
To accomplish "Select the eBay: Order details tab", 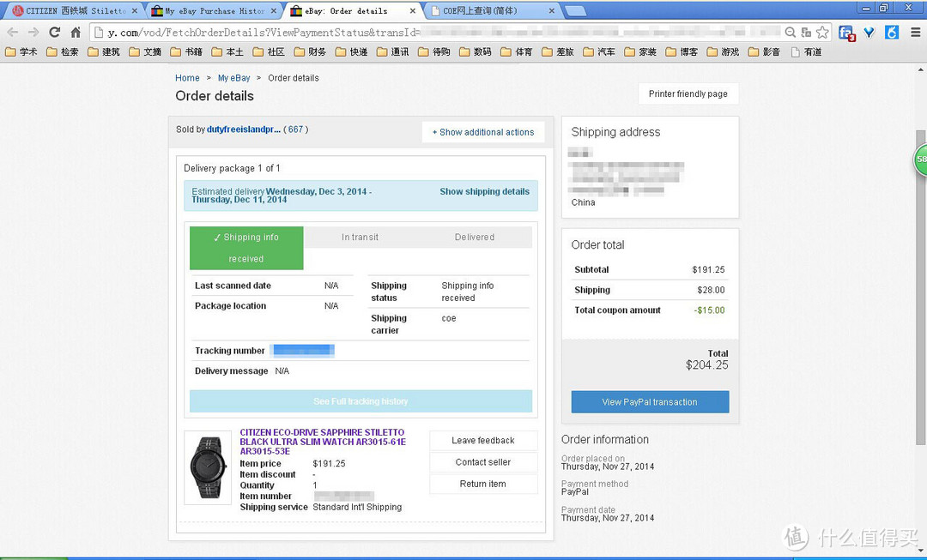I will [x=353, y=10].
